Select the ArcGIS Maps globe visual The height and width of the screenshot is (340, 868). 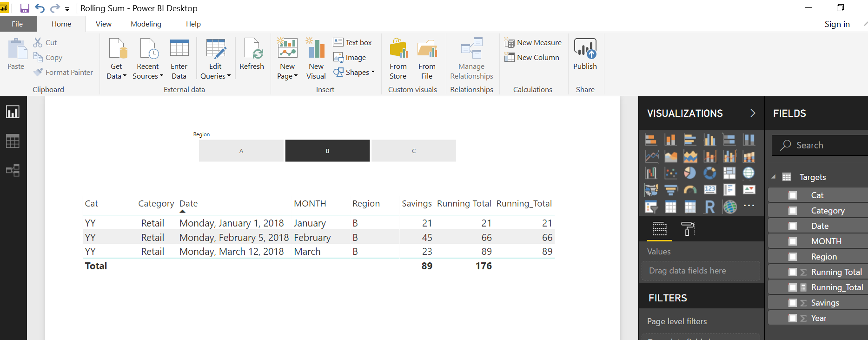tap(729, 207)
